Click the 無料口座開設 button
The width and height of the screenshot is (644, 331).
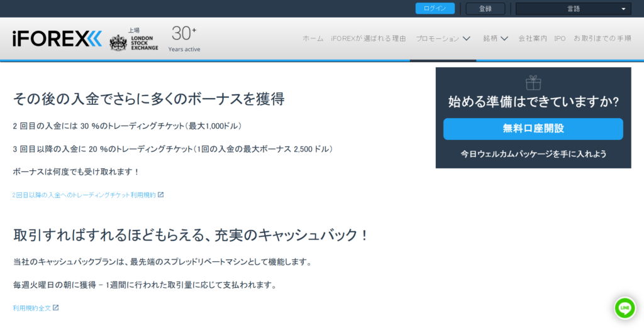533,129
